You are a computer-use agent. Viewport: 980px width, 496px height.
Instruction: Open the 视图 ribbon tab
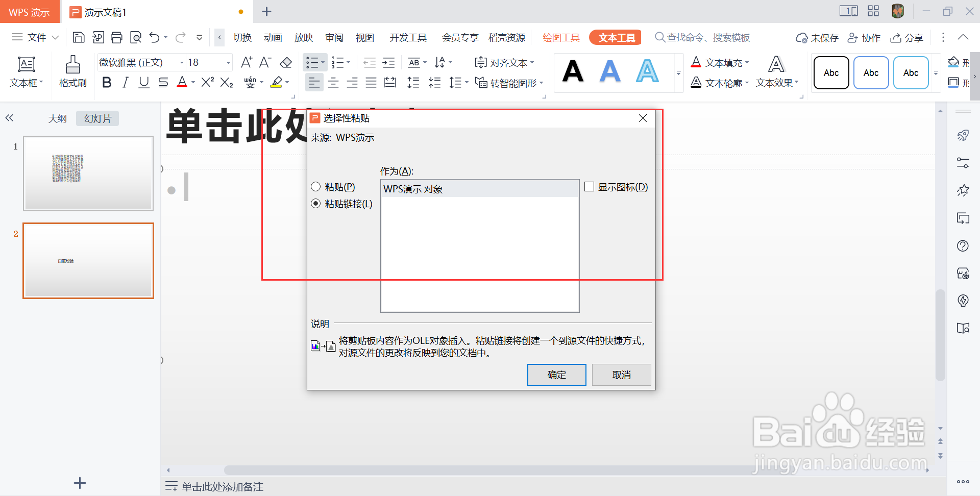point(365,37)
